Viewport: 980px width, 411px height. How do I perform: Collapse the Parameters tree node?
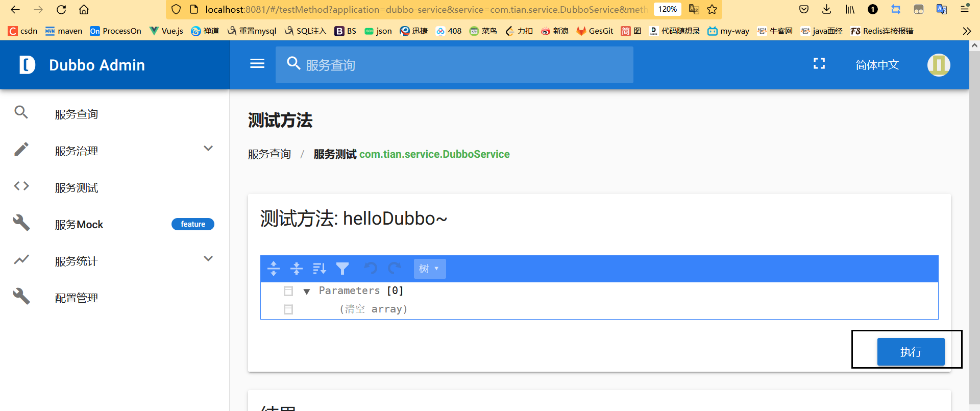(307, 292)
